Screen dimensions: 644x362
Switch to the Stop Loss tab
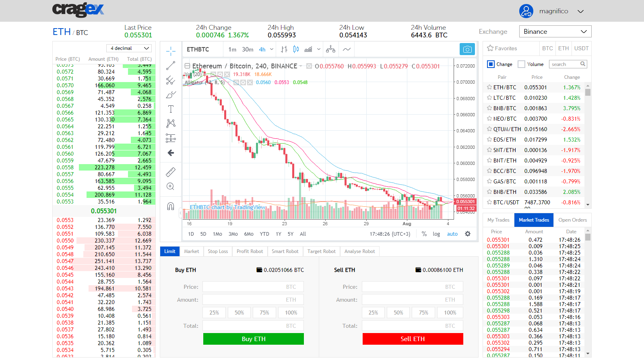pyautogui.click(x=218, y=251)
